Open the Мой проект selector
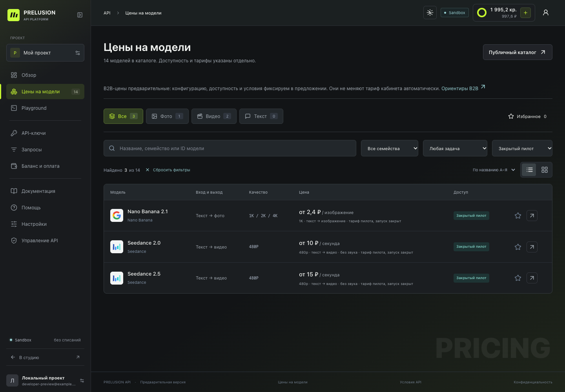Screen dimensions: 565x392 (x=45, y=53)
